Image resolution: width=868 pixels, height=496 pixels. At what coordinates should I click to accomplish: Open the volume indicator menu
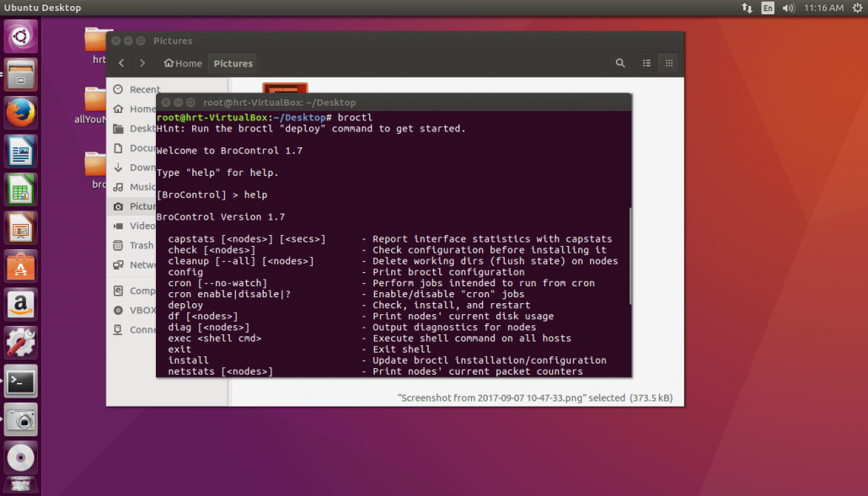(x=789, y=8)
